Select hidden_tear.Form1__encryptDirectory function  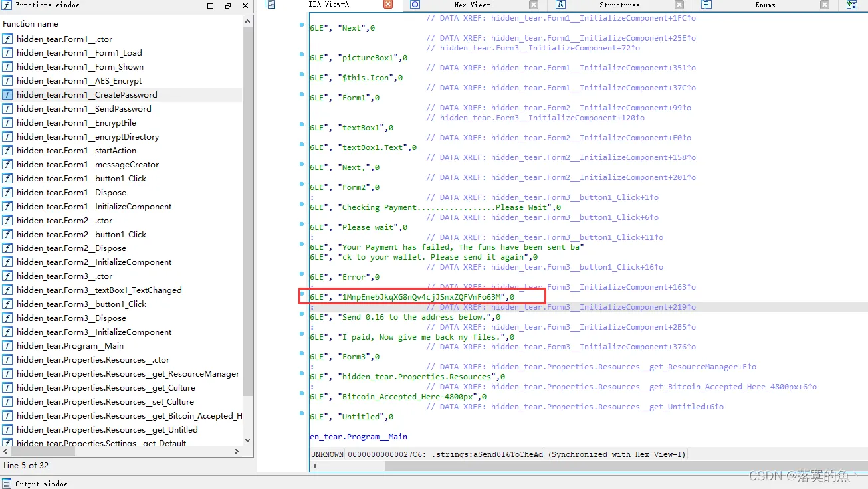88,136
